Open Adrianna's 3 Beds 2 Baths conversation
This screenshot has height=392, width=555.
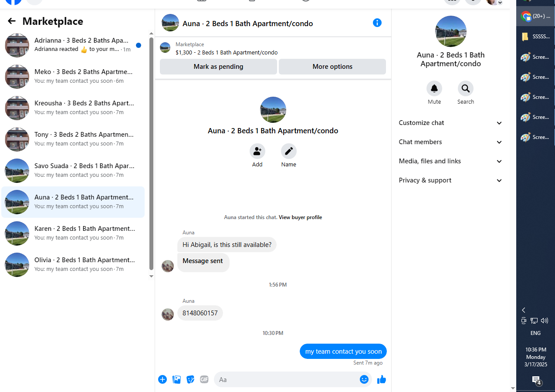coord(73,45)
